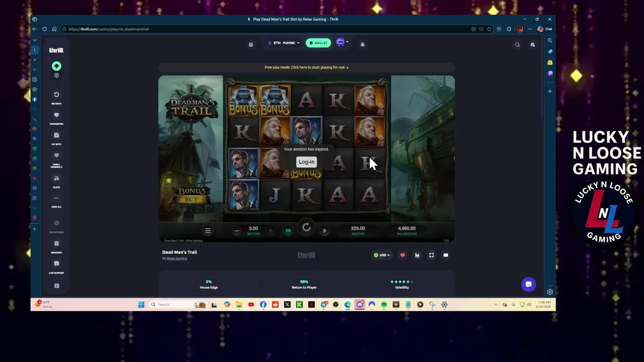Increase the bet with plus button
The image size is (644, 362).
(270, 231)
